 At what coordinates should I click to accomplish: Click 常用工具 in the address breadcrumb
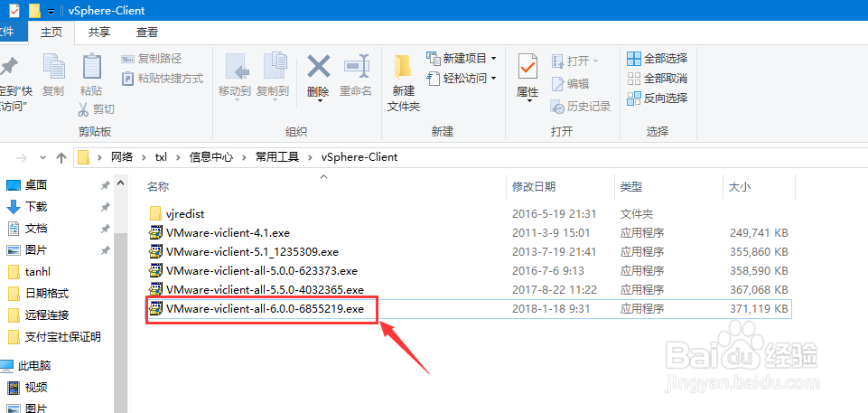point(276,157)
